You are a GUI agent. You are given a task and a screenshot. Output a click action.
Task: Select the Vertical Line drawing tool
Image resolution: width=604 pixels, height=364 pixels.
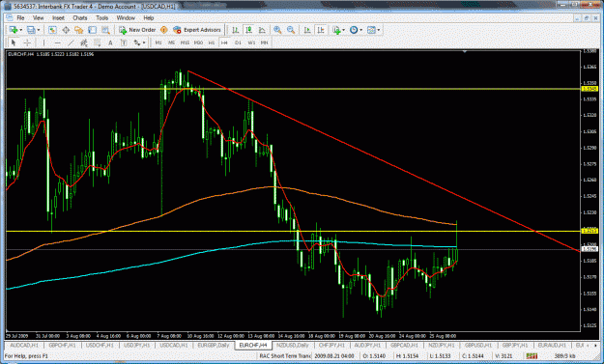click(43, 42)
